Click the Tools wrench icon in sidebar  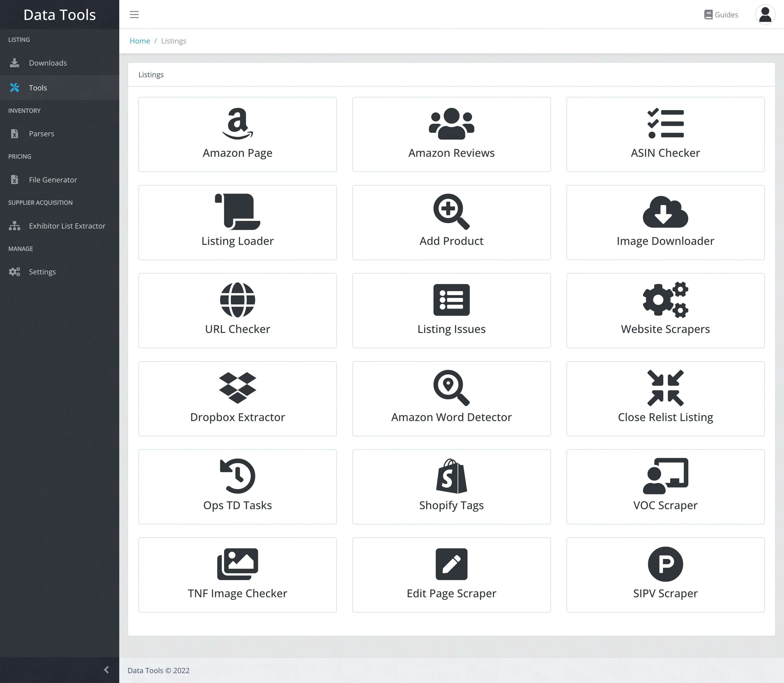click(x=15, y=88)
